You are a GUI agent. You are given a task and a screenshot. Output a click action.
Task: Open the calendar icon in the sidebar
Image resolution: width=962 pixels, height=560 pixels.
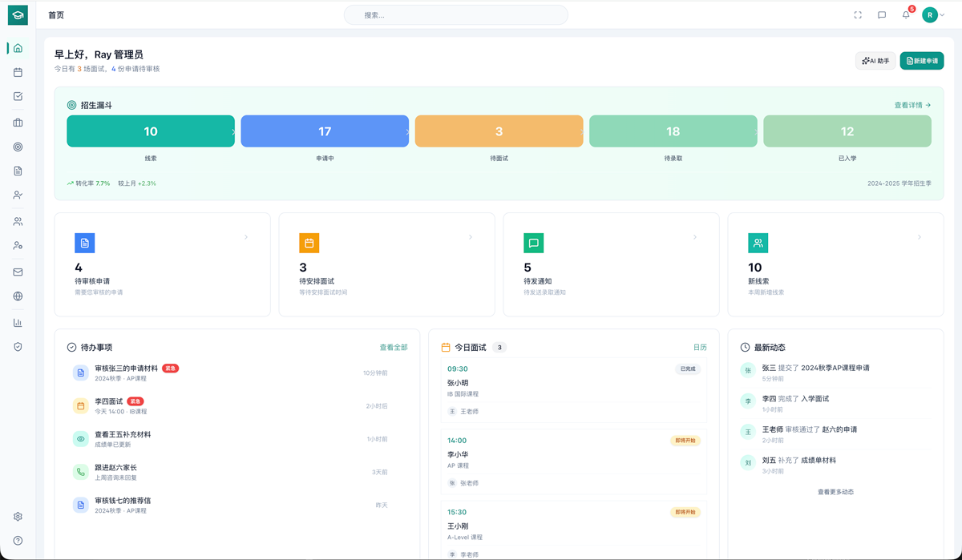[x=18, y=72]
